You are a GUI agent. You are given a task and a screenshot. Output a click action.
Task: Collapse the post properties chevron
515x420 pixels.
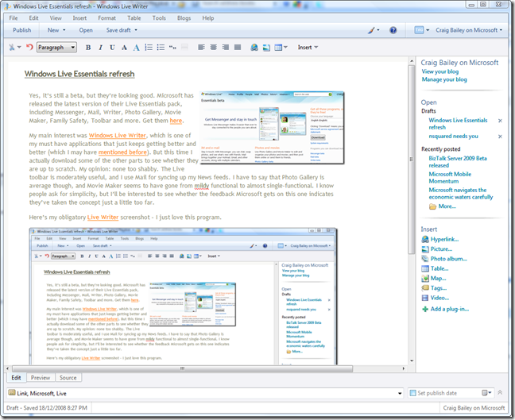click(500, 393)
